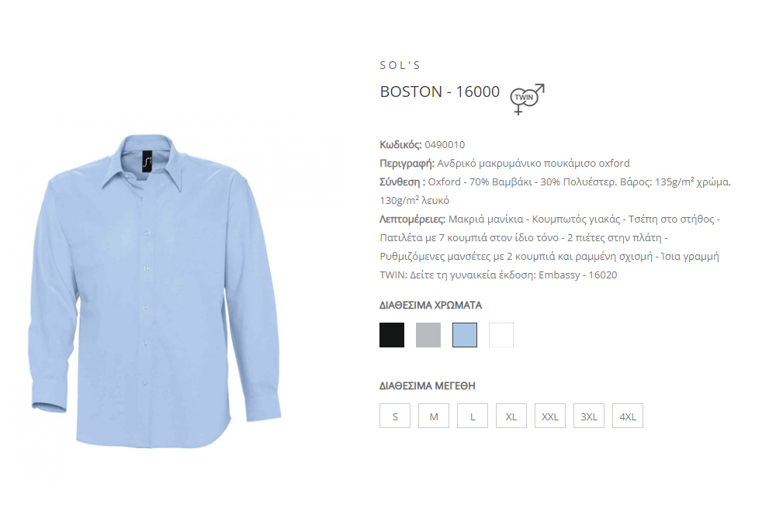Select the white color swatch
This screenshot has height=532, width=769.
pos(501,335)
